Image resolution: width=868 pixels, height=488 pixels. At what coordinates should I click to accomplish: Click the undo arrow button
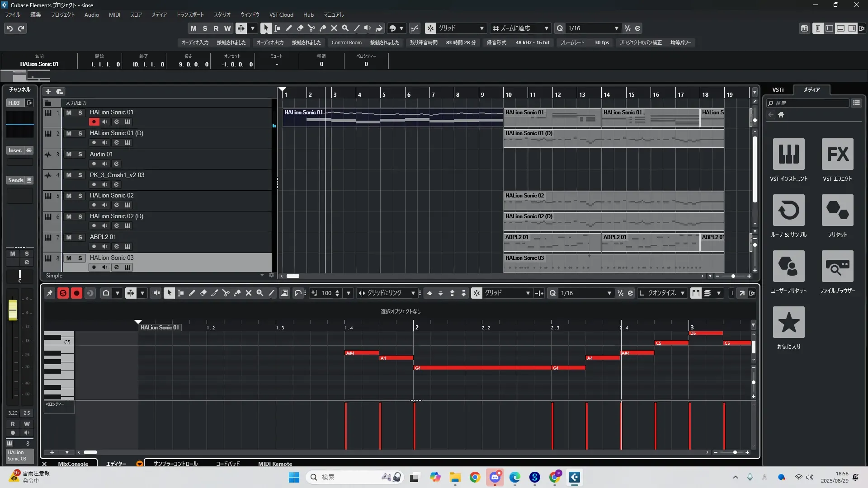coord(9,28)
